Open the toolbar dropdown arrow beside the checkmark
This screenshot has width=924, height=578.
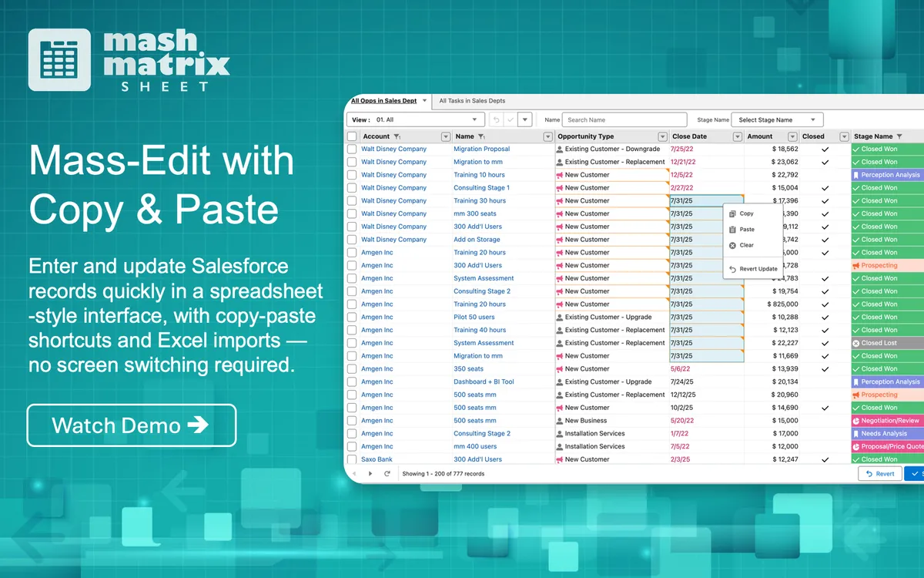525,120
